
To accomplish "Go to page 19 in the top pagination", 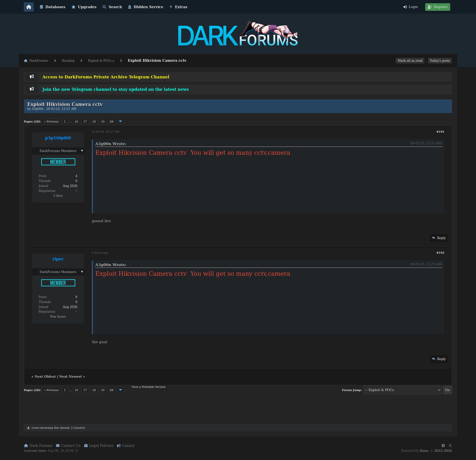I will click(103, 122).
